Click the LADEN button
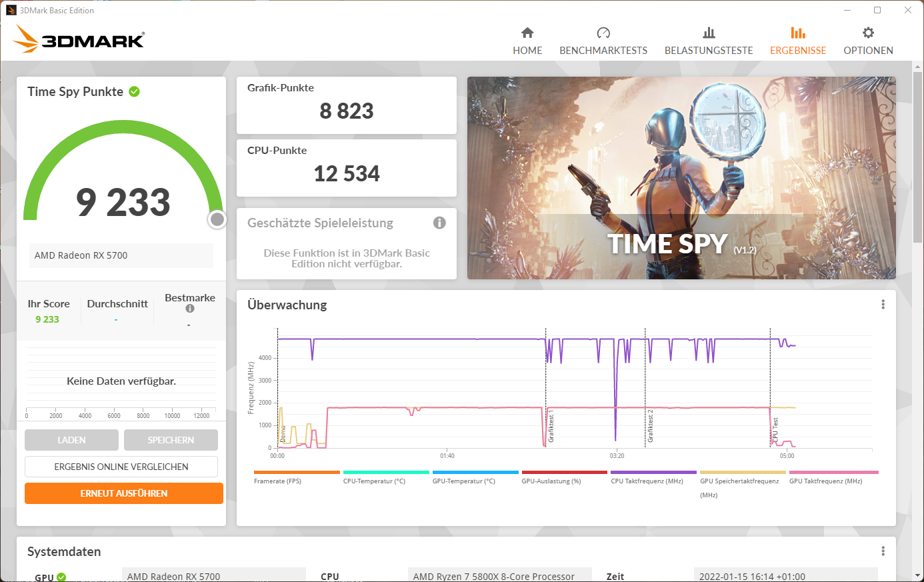This screenshot has width=924, height=582. tap(71, 440)
